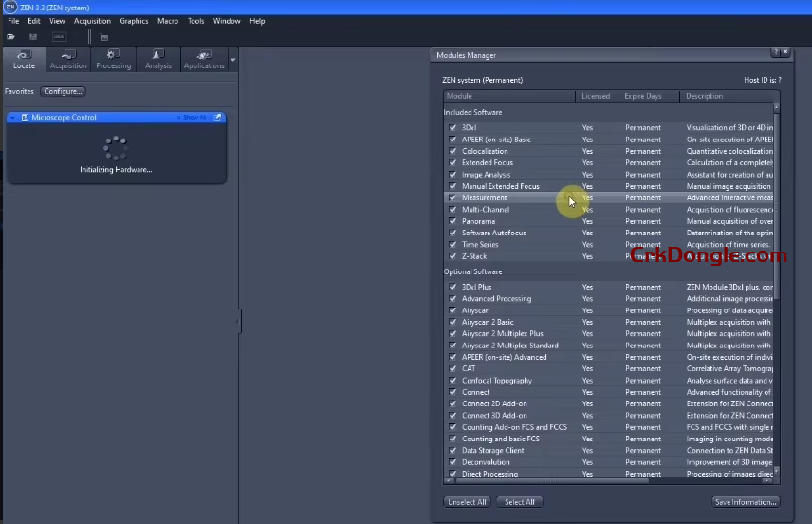Click the Open file icon in toolbar
The image size is (812, 524).
(11, 37)
